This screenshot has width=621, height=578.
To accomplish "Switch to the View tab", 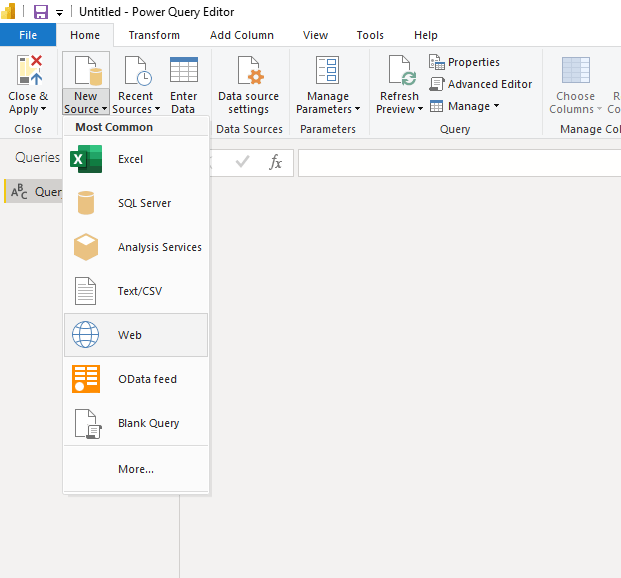I will point(315,35).
